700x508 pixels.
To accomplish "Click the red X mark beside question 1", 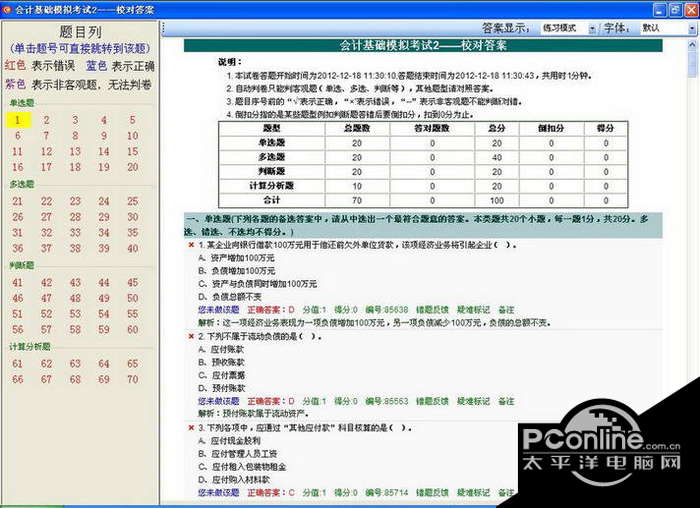I will pos(191,245).
